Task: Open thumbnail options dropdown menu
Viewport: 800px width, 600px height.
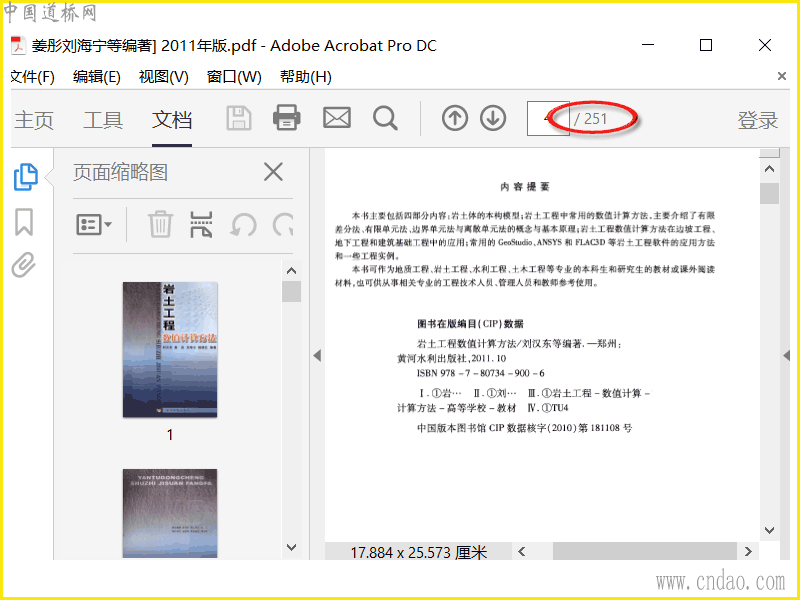Action: 94,224
